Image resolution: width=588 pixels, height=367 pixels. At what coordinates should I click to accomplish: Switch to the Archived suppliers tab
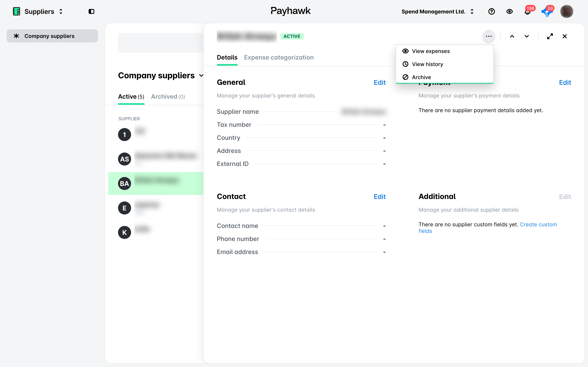pyautogui.click(x=168, y=97)
